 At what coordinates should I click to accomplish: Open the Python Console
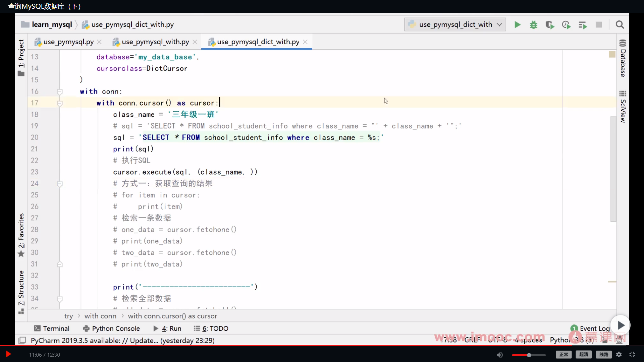[x=111, y=328]
